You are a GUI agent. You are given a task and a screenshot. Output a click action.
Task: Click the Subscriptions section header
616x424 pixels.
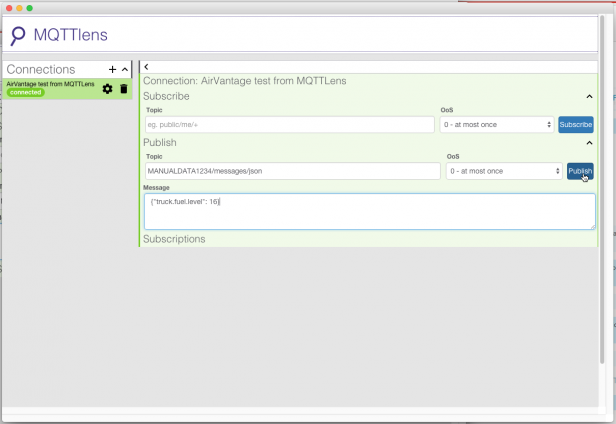[174, 239]
